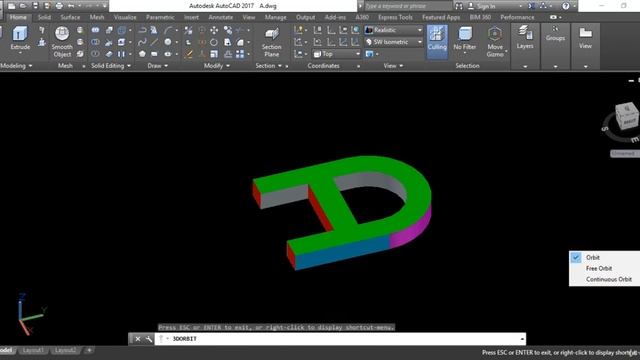Click the Save icon in quick access toolbar
640x360 pixels.
36,6
